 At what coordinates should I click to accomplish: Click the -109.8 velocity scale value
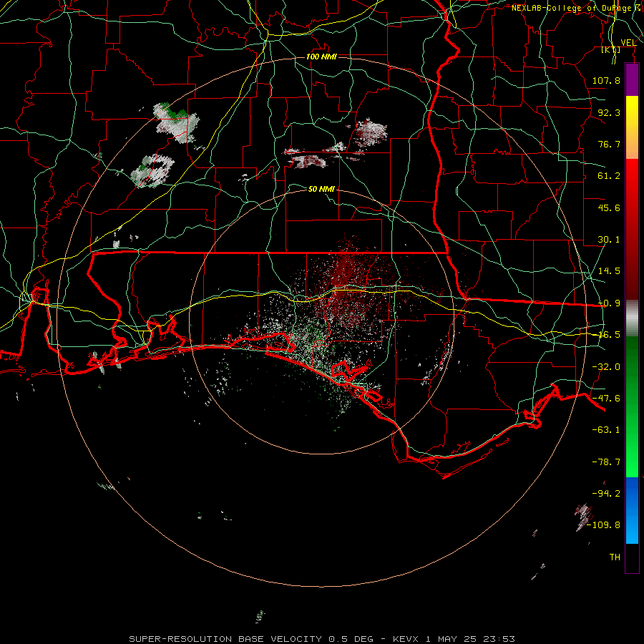tap(604, 525)
